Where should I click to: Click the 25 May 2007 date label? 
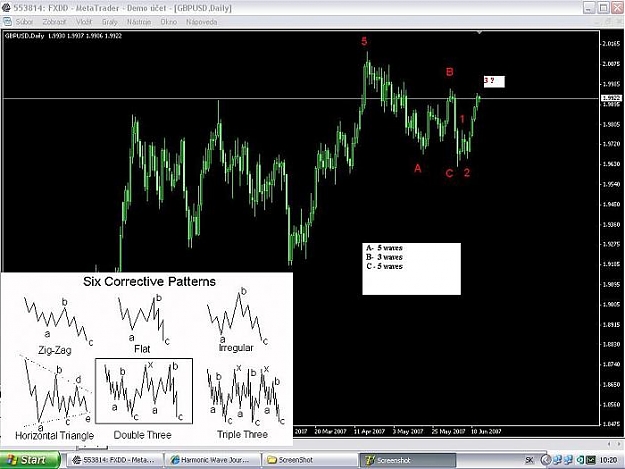pyautogui.click(x=448, y=431)
